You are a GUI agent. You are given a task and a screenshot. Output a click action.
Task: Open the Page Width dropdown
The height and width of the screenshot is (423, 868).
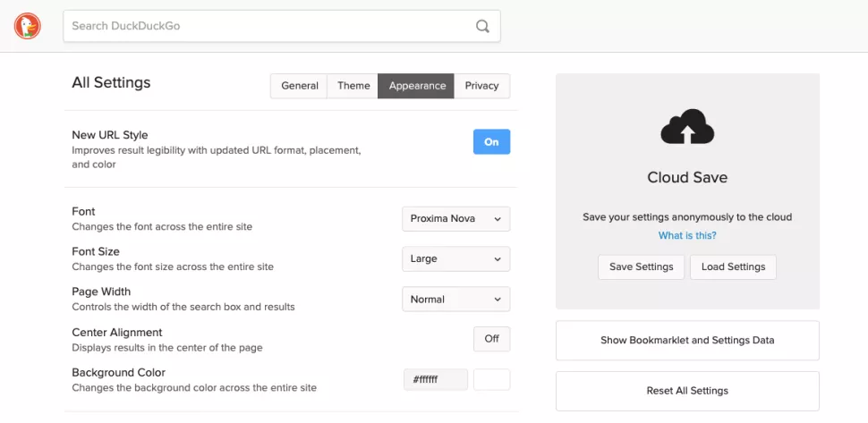point(455,299)
